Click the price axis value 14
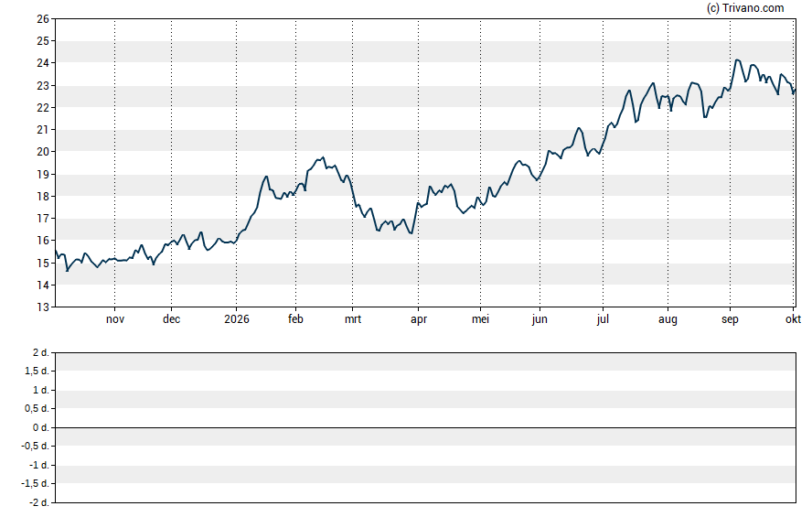This screenshot has width=812, height=517. (43, 285)
